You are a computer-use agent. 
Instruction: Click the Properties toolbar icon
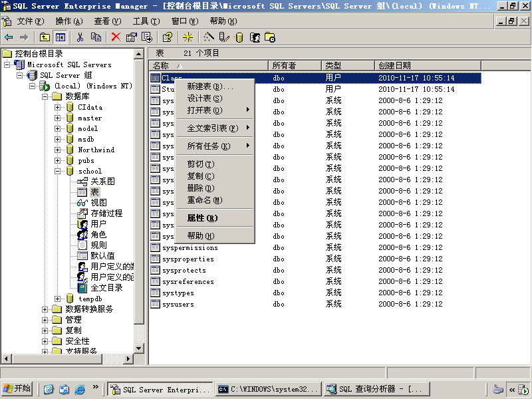[x=131, y=37]
